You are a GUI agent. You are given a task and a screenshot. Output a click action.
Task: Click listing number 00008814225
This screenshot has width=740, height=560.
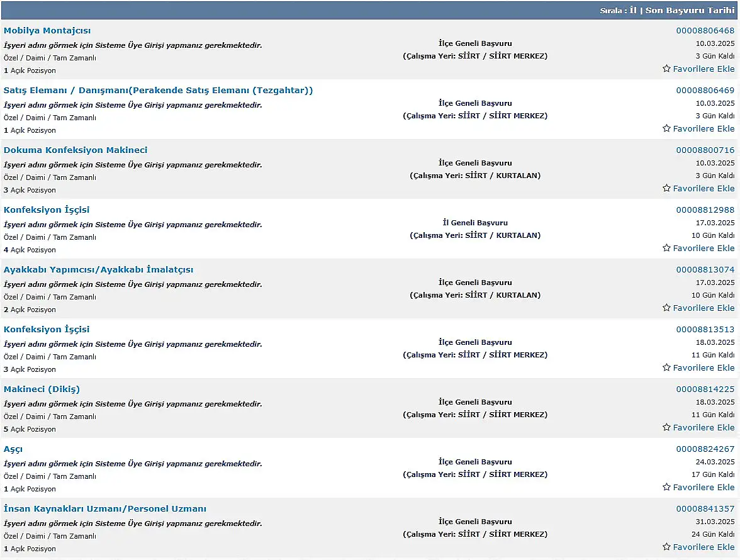click(705, 389)
